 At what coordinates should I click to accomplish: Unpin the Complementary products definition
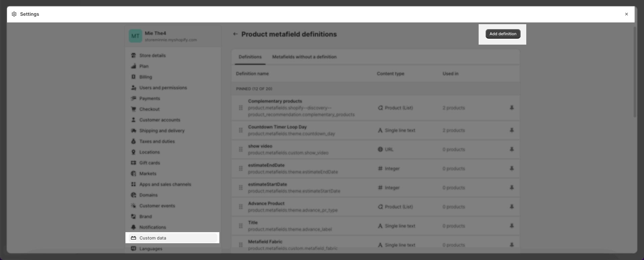(512, 108)
